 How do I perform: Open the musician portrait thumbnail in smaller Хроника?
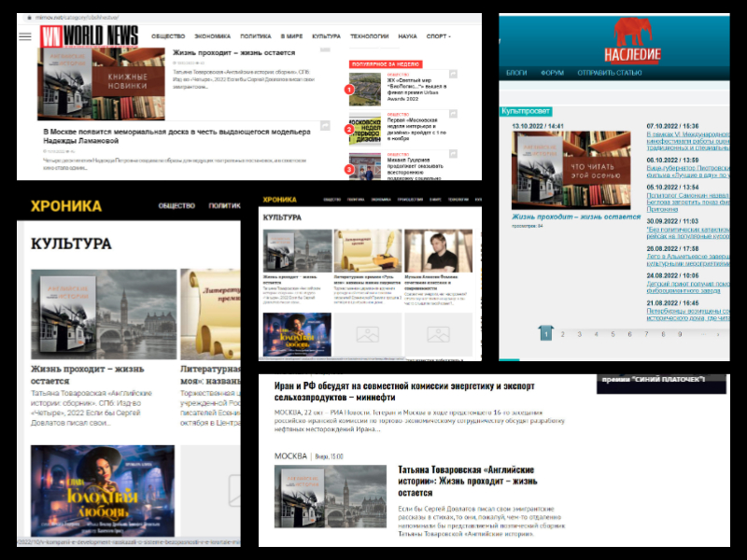click(x=438, y=251)
